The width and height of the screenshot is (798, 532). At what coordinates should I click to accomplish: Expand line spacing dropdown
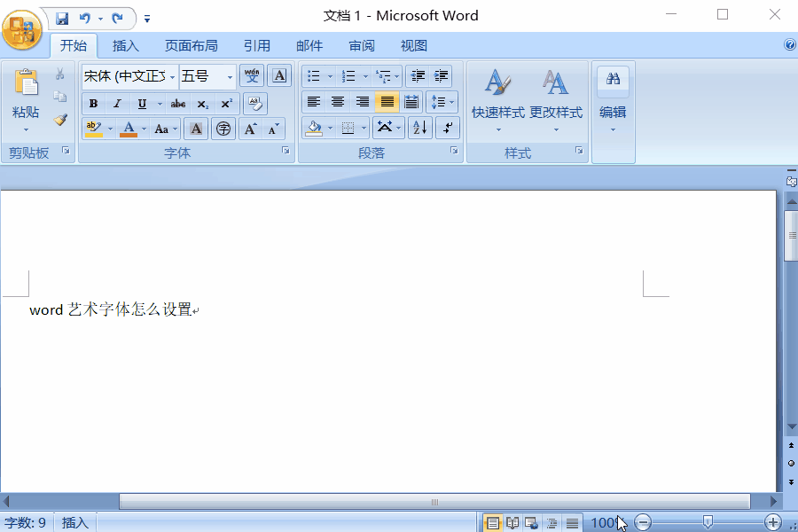point(453,102)
